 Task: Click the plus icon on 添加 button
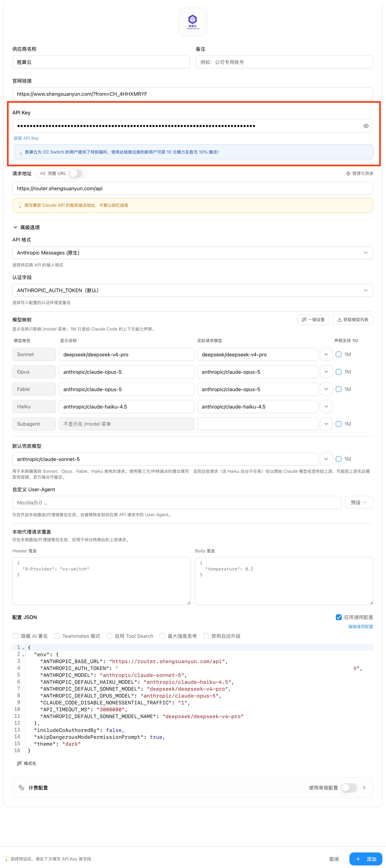click(358, 859)
